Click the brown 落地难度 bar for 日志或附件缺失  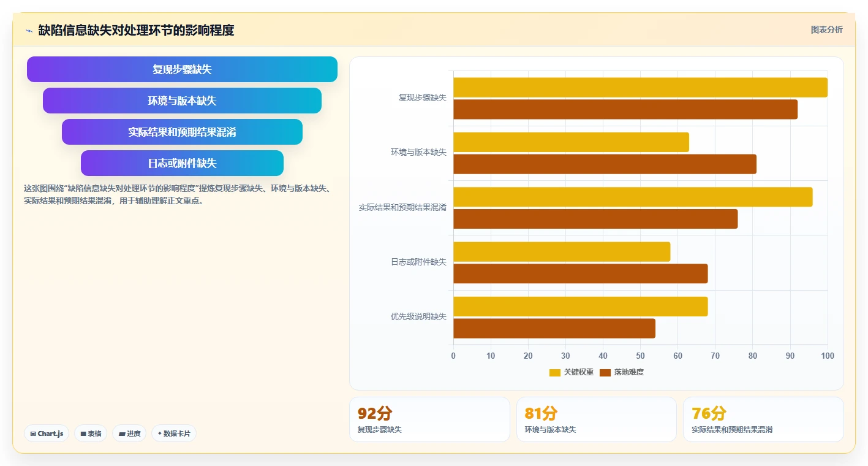pyautogui.click(x=581, y=273)
